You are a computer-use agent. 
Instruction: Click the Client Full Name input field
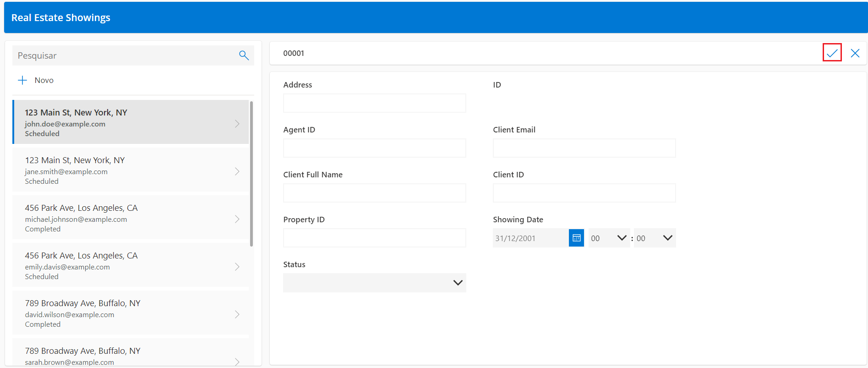pyautogui.click(x=374, y=193)
